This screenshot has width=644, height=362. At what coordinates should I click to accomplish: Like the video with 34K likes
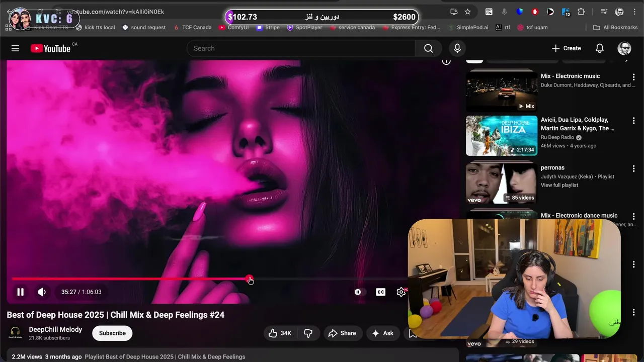pyautogui.click(x=280, y=333)
